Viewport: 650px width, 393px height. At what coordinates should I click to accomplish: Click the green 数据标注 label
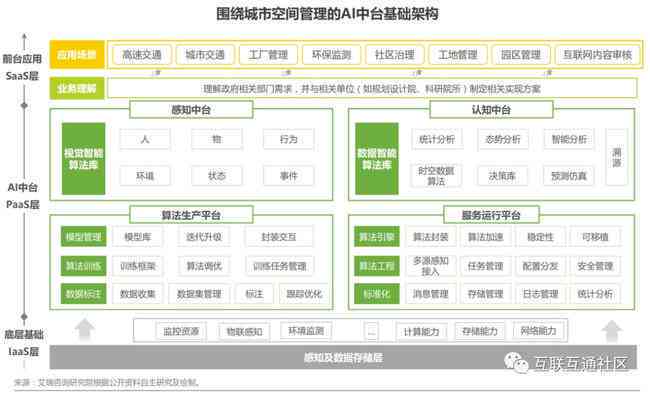pos(83,294)
